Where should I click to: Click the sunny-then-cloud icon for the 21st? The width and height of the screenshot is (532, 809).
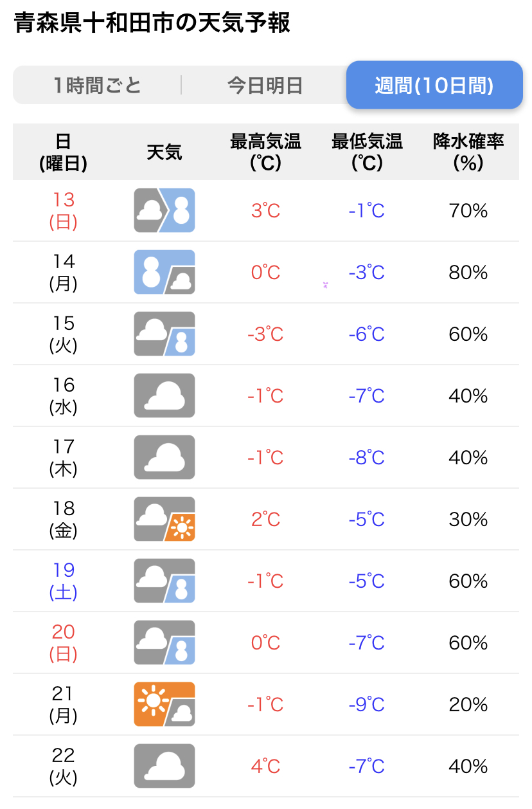coord(164,704)
